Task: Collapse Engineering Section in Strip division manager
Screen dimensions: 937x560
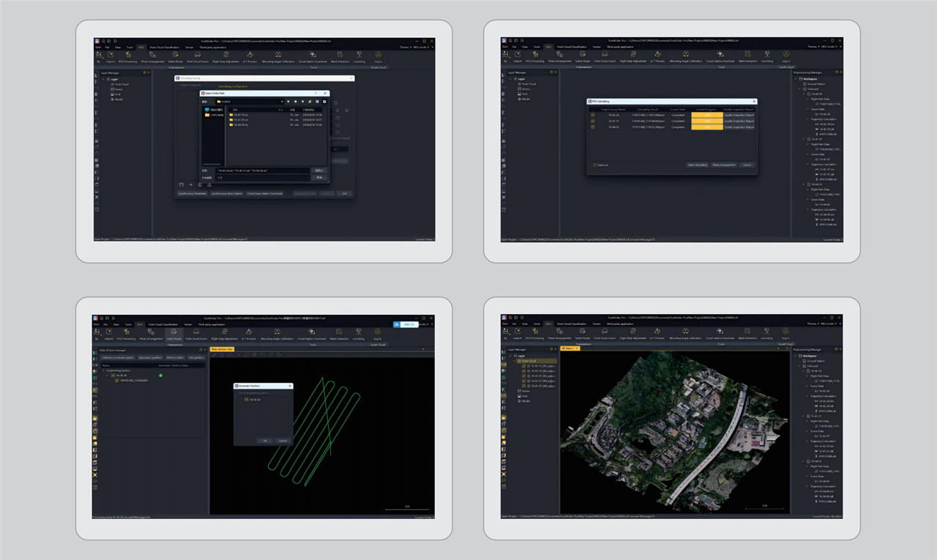Action: [102, 371]
